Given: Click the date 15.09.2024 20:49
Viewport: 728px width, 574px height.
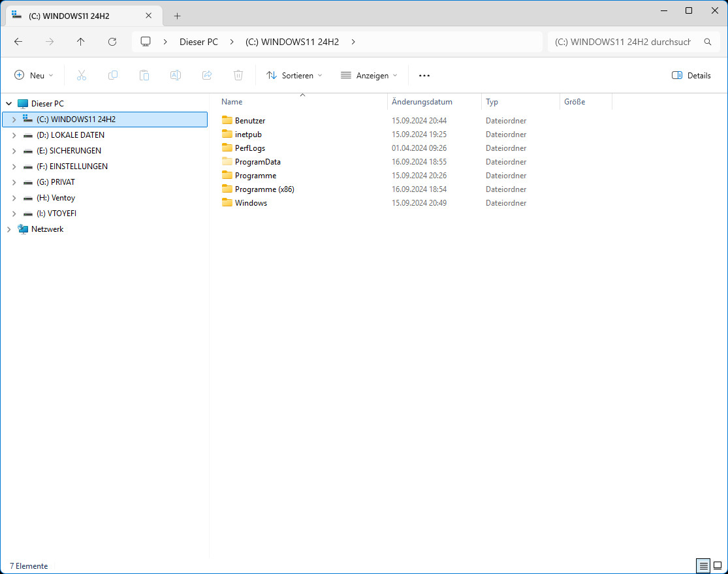Looking at the screenshot, I should pyautogui.click(x=419, y=203).
